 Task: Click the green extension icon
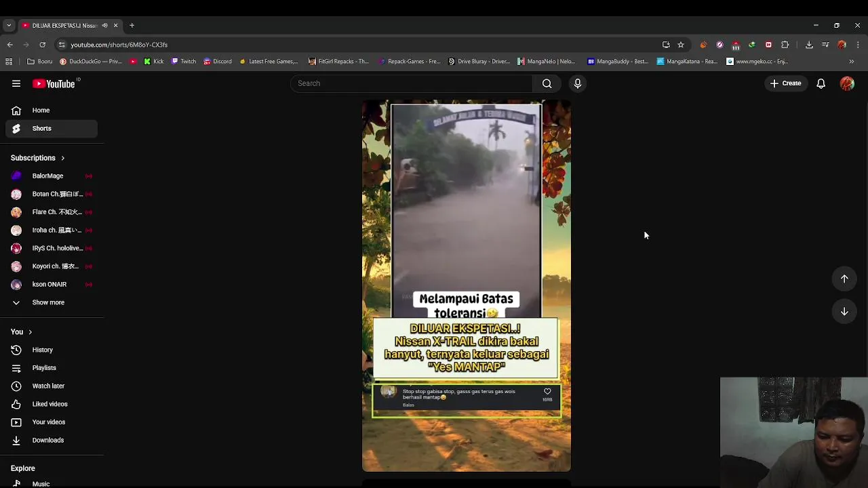point(752,45)
